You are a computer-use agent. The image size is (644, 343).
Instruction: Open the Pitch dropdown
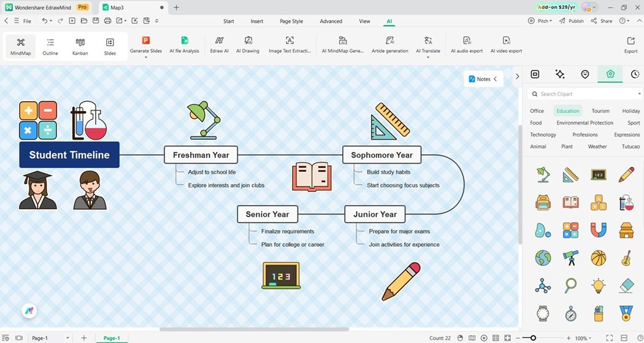point(540,20)
